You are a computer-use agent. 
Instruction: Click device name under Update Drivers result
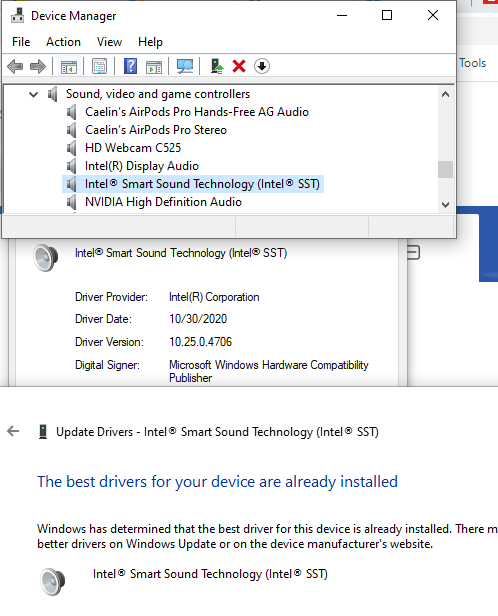(x=210, y=574)
